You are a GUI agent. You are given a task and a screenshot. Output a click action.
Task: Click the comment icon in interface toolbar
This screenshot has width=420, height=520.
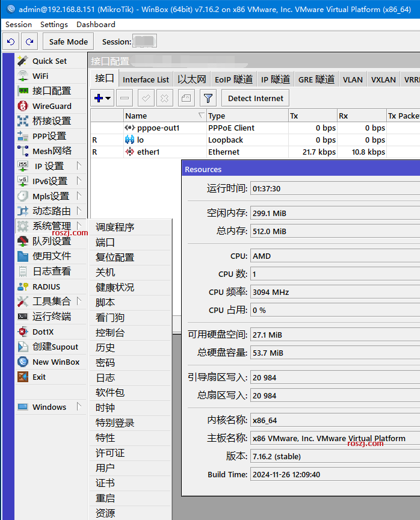(186, 98)
